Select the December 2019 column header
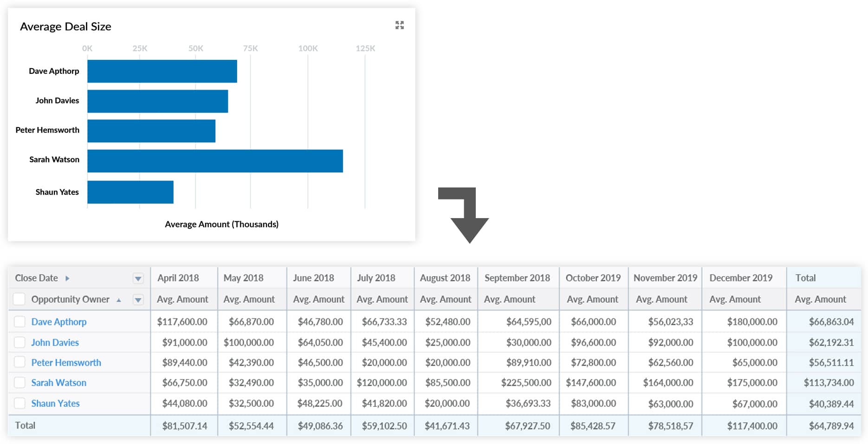This screenshot has width=868, height=444. 741,278
